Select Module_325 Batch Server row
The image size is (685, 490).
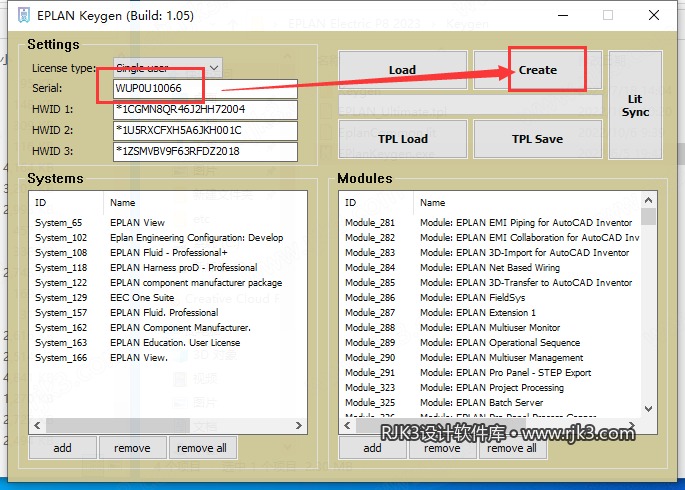490,402
